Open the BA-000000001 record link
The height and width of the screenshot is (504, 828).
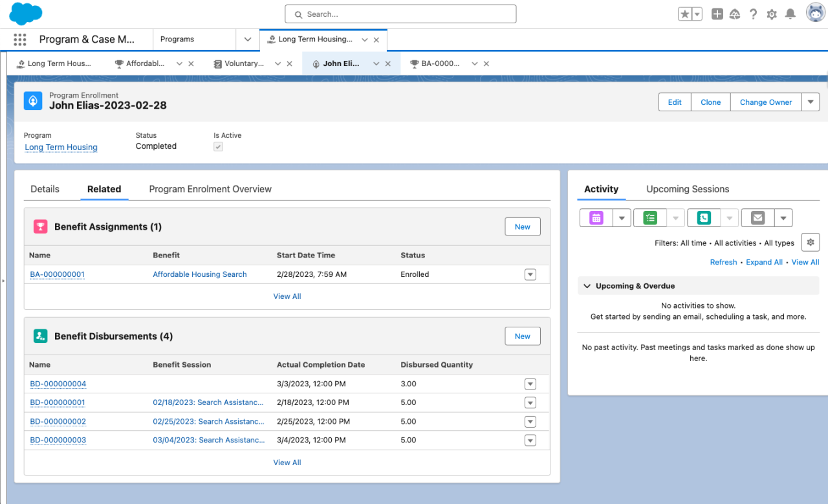coord(57,274)
